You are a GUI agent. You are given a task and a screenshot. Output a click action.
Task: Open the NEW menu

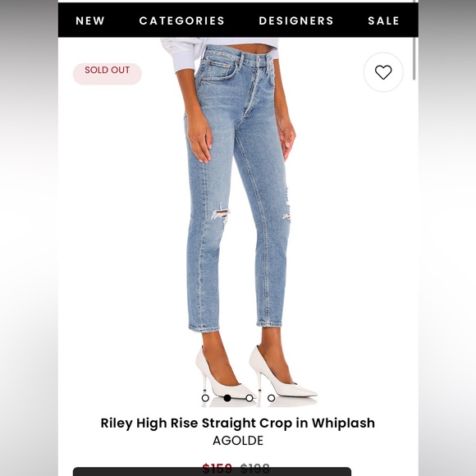[90, 21]
